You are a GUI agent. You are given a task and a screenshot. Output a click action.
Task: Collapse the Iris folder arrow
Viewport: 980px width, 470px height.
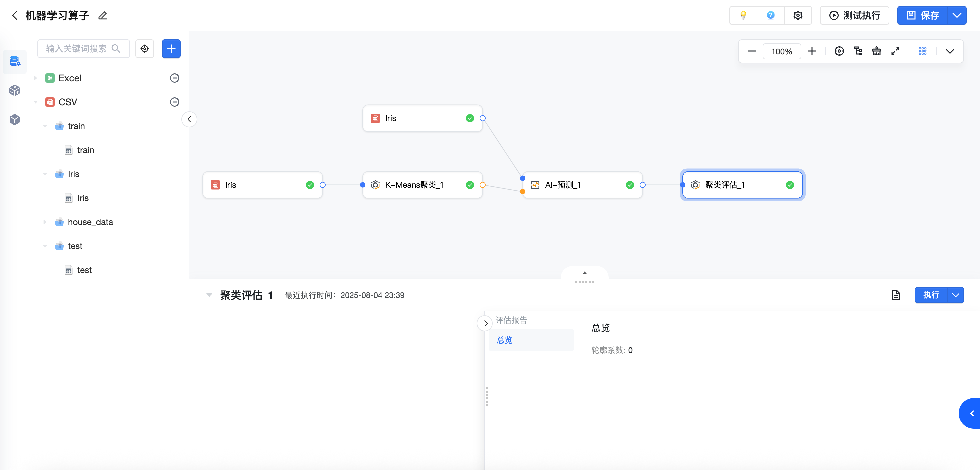pyautogui.click(x=45, y=174)
